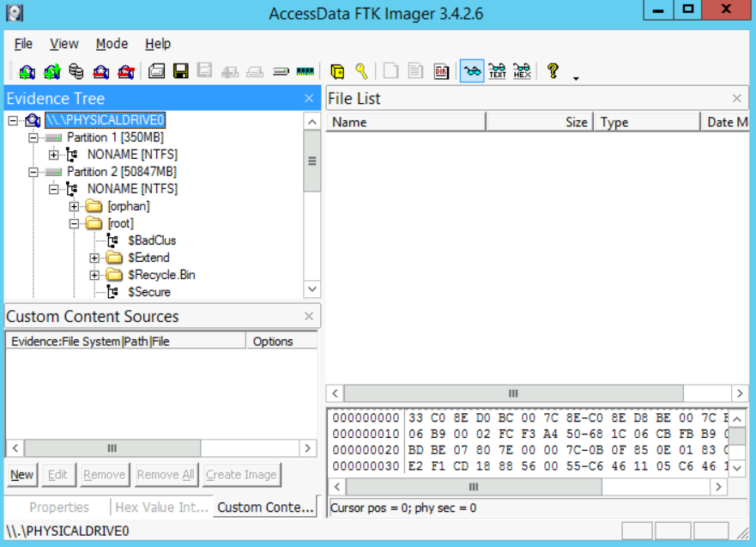756x547 pixels.
Task: Collapse the [root] folder node
Action: point(74,223)
